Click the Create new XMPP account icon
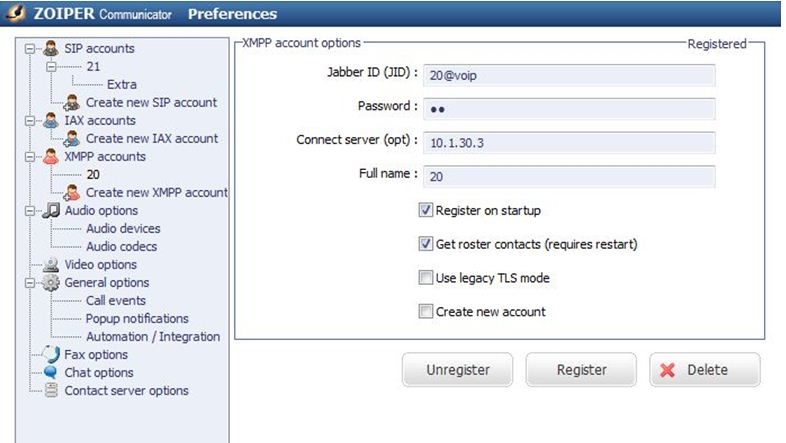The width and height of the screenshot is (786, 443). coord(72,192)
